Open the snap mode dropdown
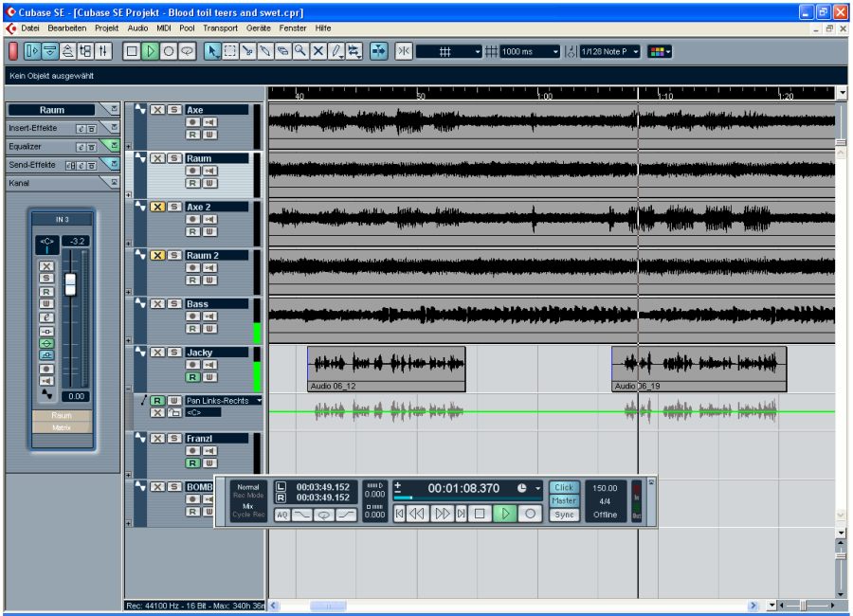The image size is (853, 616). pyautogui.click(x=449, y=52)
